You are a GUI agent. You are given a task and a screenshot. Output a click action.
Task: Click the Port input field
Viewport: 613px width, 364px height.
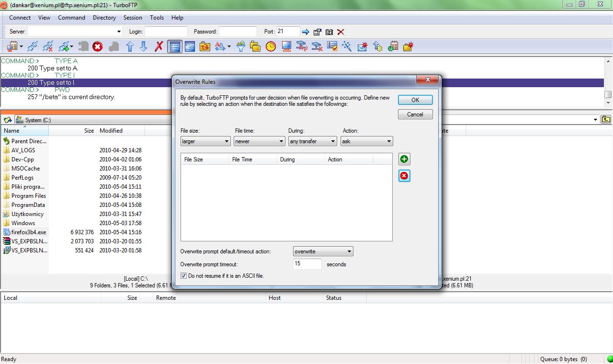point(288,32)
